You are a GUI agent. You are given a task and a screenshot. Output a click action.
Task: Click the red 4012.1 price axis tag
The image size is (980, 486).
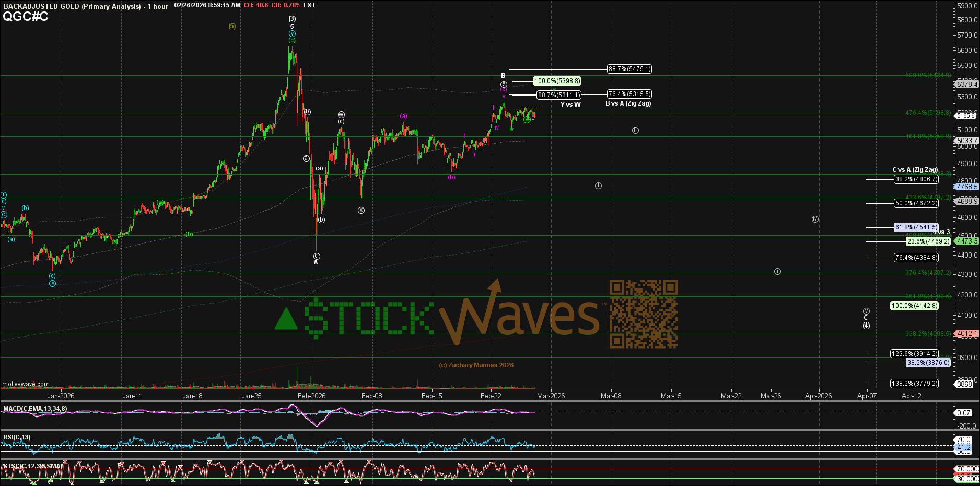pyautogui.click(x=966, y=333)
